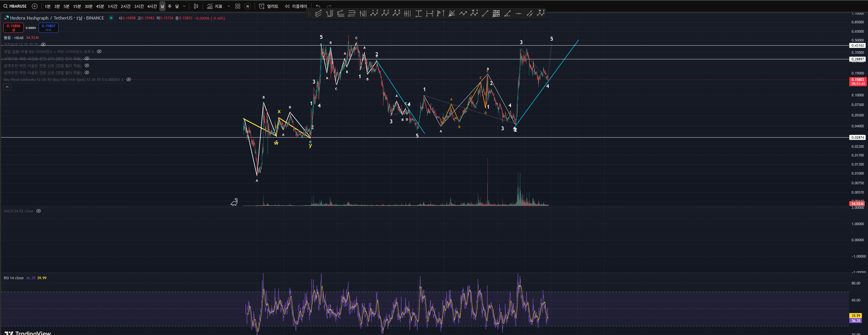The height and width of the screenshot is (335, 868).
Task: Start 리플레이 bar replay mode
Action: [296, 6]
